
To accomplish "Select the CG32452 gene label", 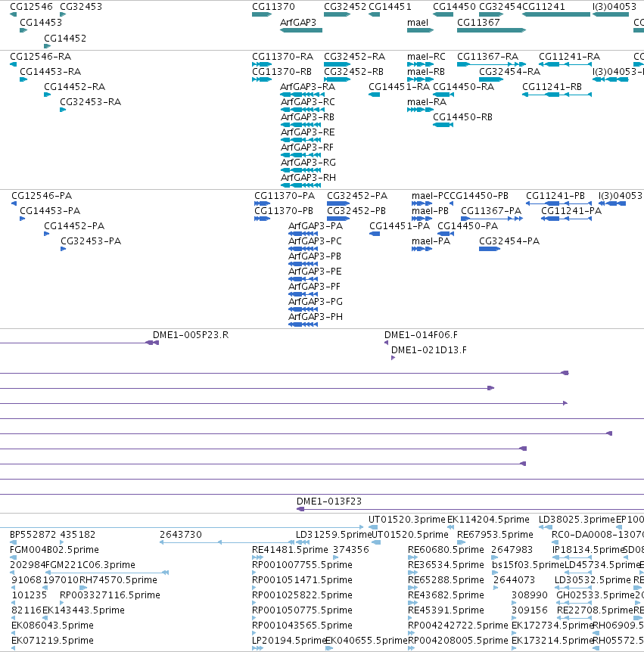I will (x=345, y=7).
